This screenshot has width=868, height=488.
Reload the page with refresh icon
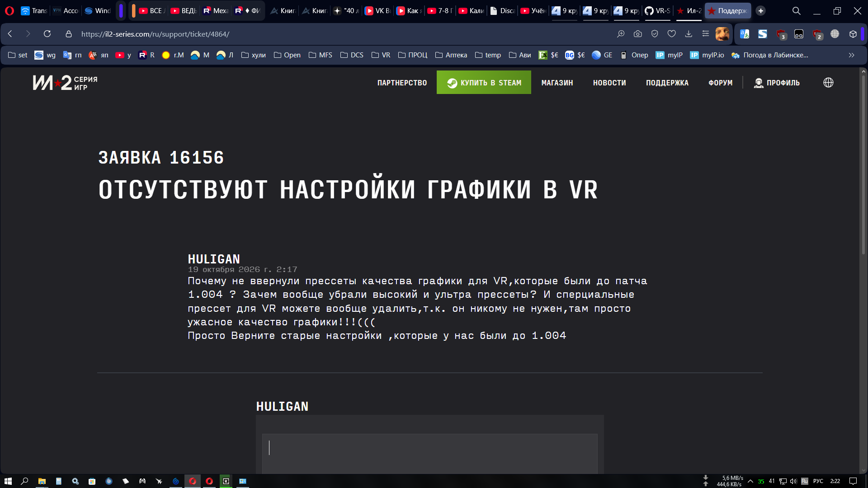(x=47, y=34)
